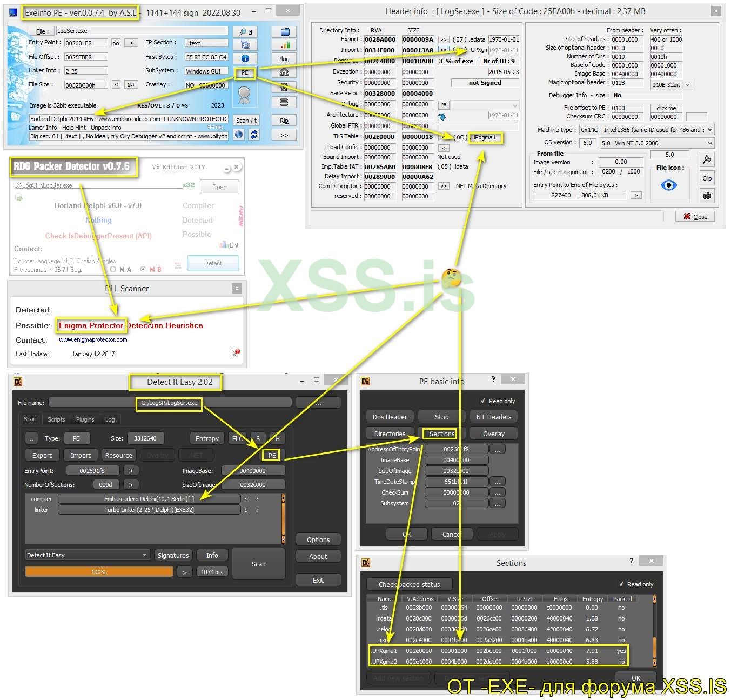Click the pointer help icon in DLL Scanner
This screenshot has width=731, height=700.
click(x=236, y=353)
